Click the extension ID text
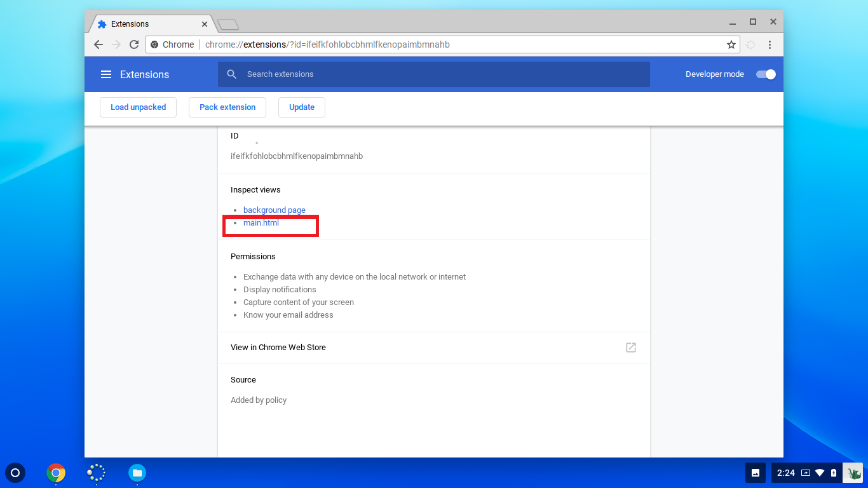 pos(297,156)
